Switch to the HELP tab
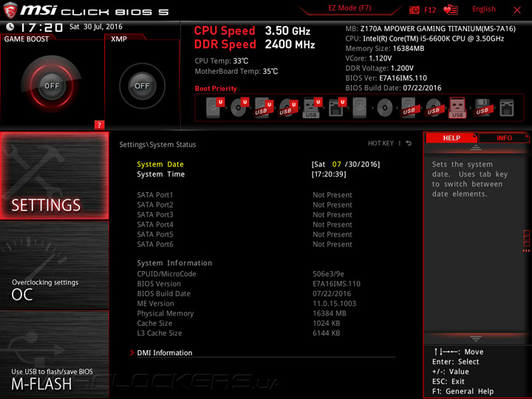532x399 pixels. point(451,138)
